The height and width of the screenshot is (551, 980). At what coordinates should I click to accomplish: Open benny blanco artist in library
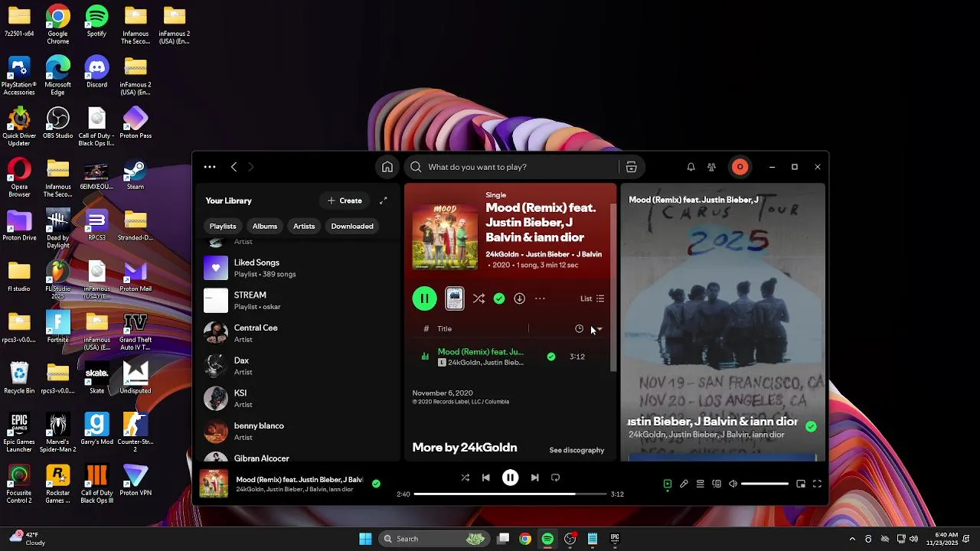click(x=299, y=431)
